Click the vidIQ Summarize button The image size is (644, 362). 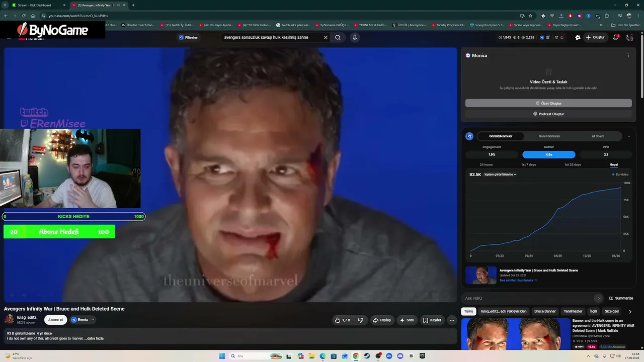click(621, 298)
